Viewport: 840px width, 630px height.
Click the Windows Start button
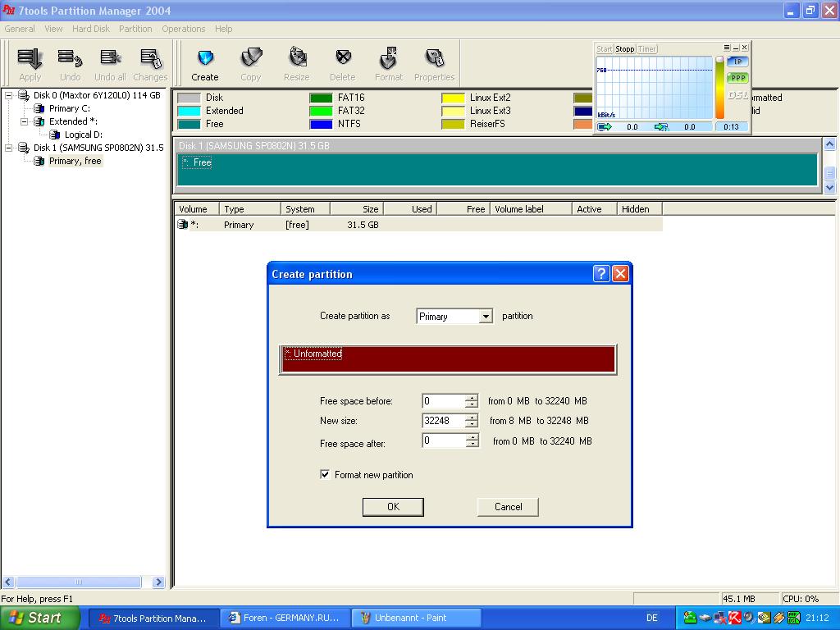[40, 618]
